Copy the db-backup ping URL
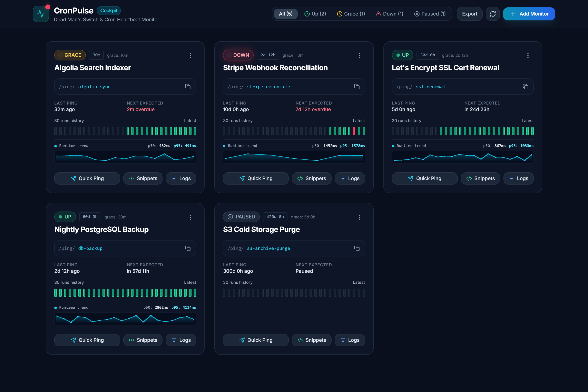This screenshot has height=392, width=588. pyautogui.click(x=188, y=248)
